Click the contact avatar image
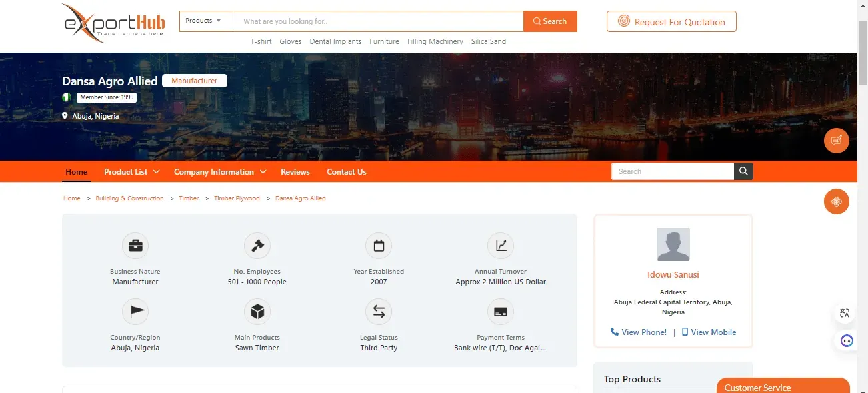The height and width of the screenshot is (393, 868). [673, 244]
